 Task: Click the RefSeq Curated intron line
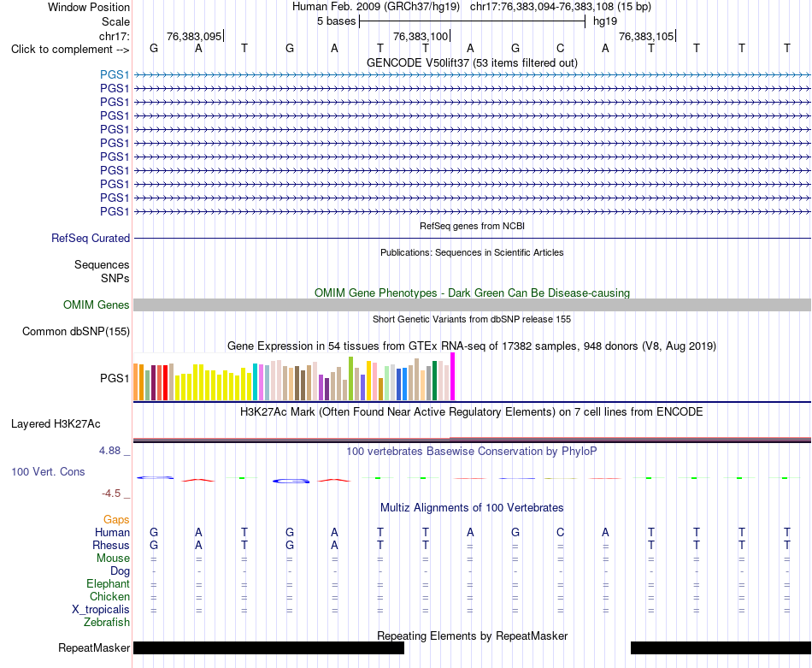point(472,238)
